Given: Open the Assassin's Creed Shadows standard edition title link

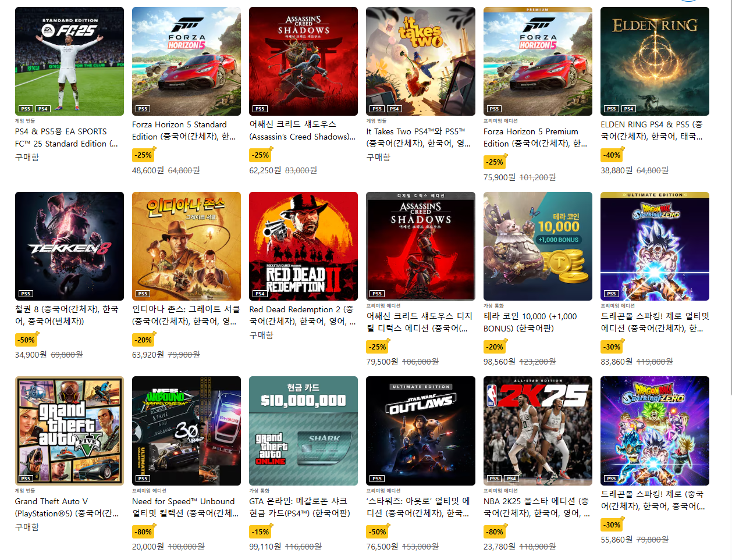Looking at the screenshot, I should (303, 131).
